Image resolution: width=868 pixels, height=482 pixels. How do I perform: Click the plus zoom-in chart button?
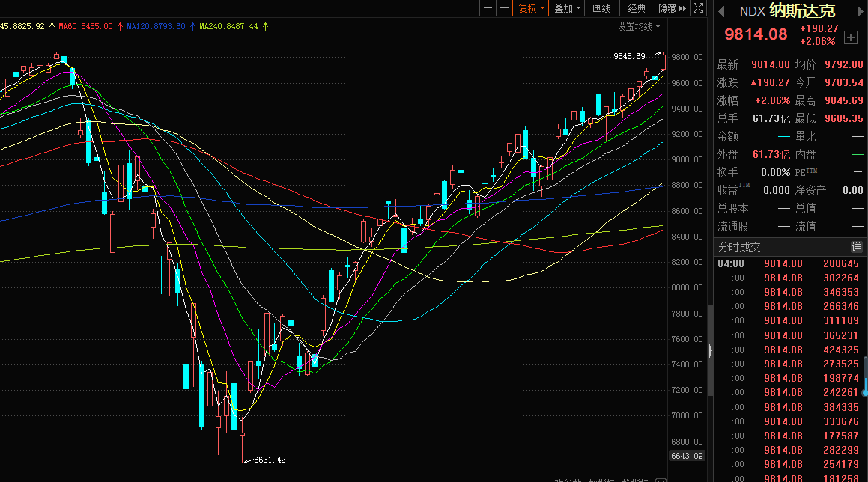click(488, 8)
